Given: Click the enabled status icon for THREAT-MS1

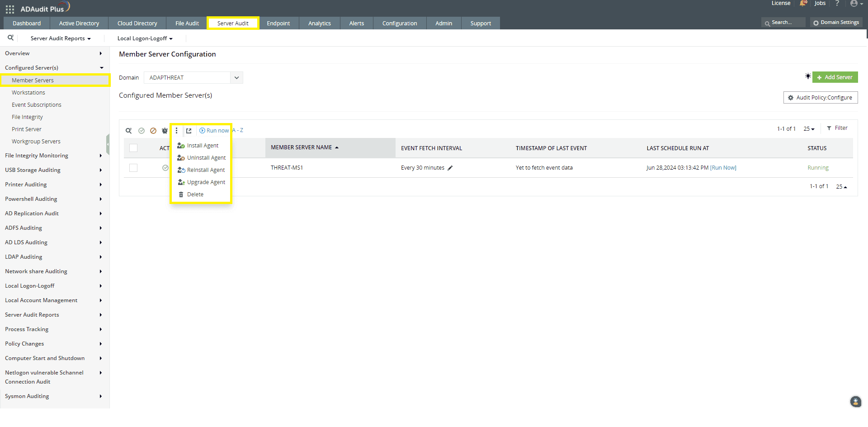Looking at the screenshot, I should coord(165,168).
